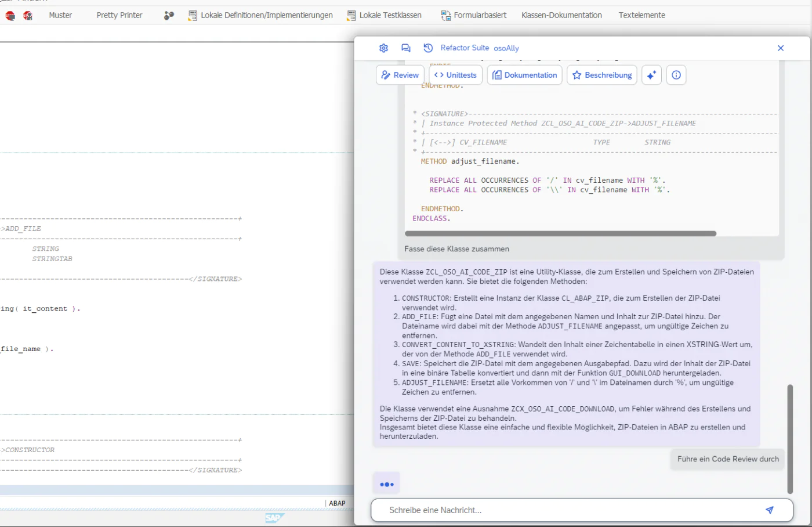This screenshot has height=527, width=812.
Task: Start a code Review
Action: coord(400,75)
